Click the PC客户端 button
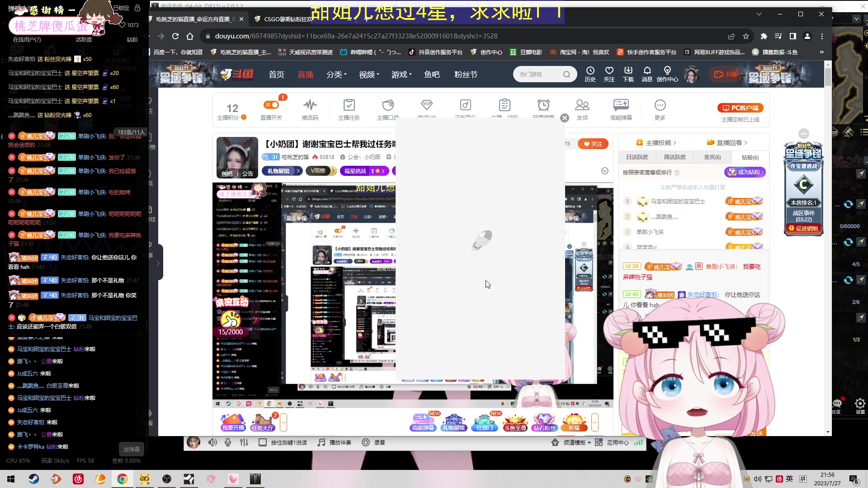868x488 pixels. [x=740, y=108]
